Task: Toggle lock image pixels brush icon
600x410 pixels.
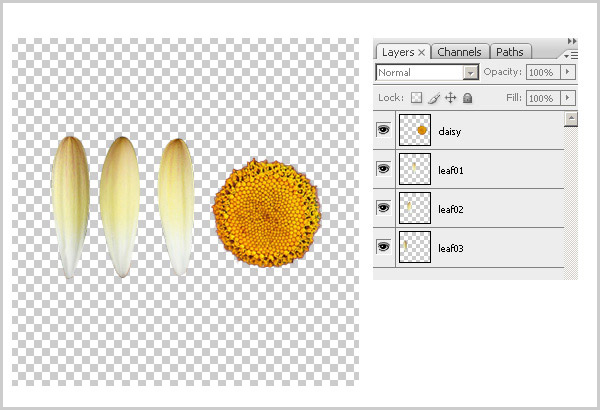Action: (434, 98)
